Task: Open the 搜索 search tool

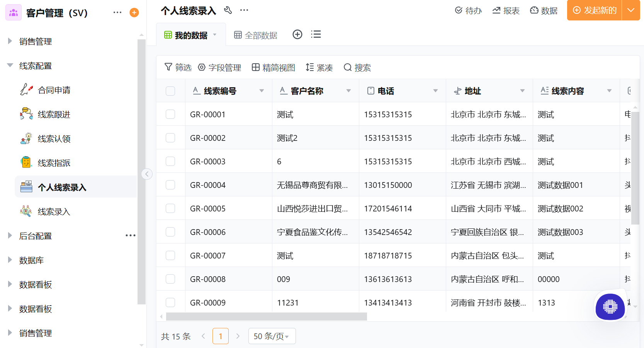Action: click(357, 67)
